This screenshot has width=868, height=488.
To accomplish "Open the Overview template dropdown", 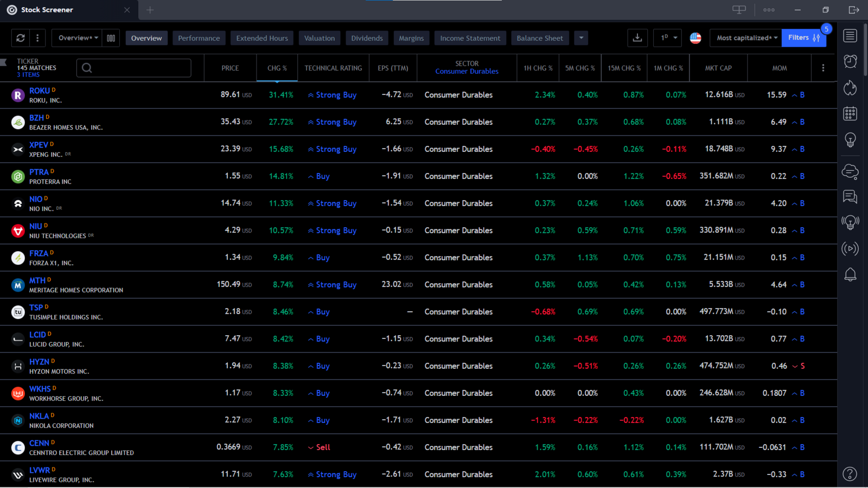I will [x=78, y=38].
